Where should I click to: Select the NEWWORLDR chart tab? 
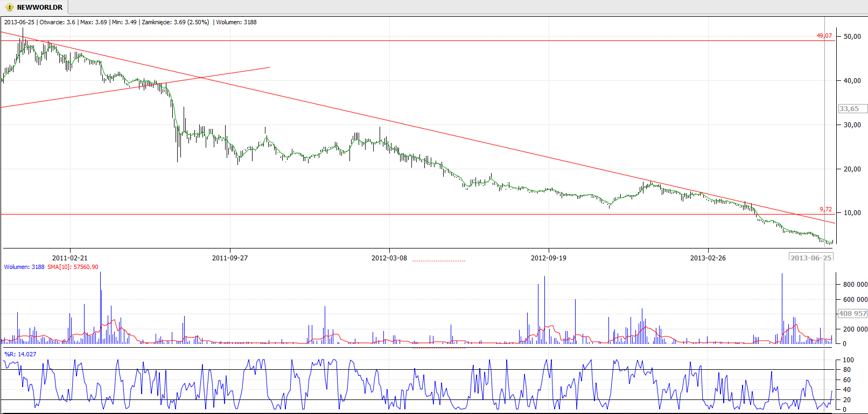click(x=34, y=7)
